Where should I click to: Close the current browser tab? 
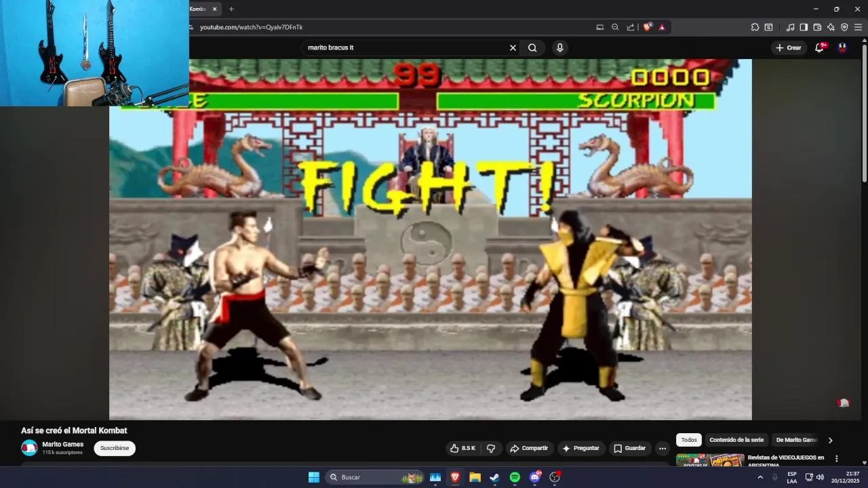click(215, 9)
